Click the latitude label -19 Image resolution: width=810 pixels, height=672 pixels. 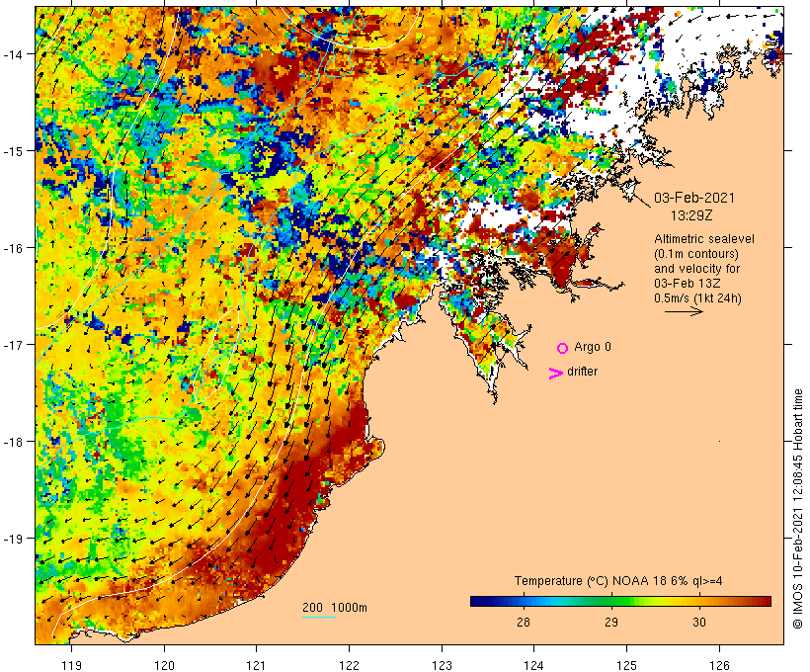tap(12, 539)
